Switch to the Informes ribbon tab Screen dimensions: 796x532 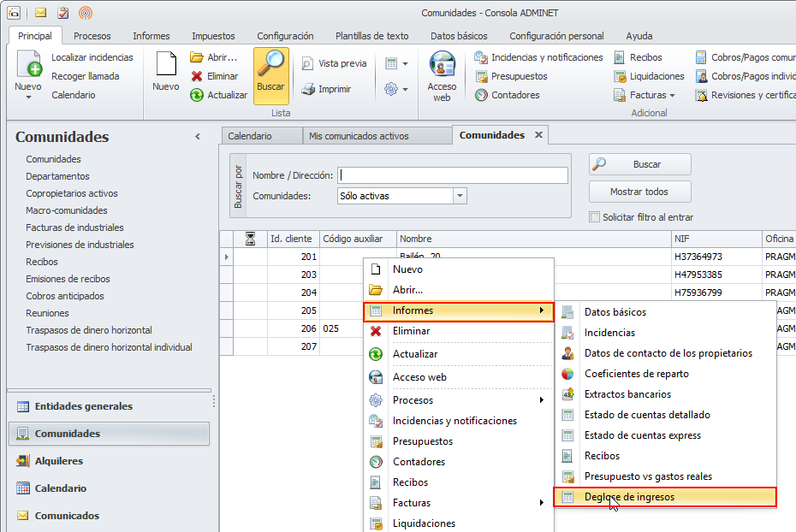point(151,36)
